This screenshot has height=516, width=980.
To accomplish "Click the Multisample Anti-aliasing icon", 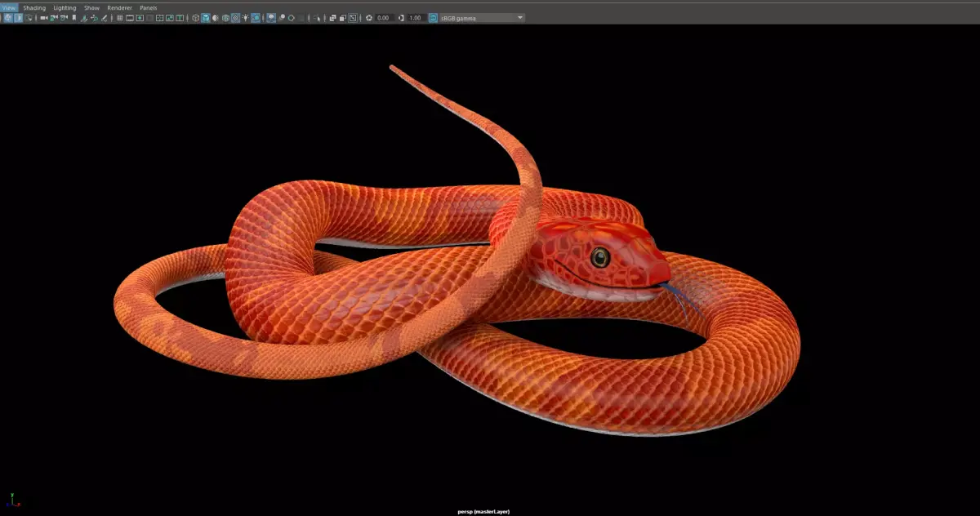I will tap(291, 18).
